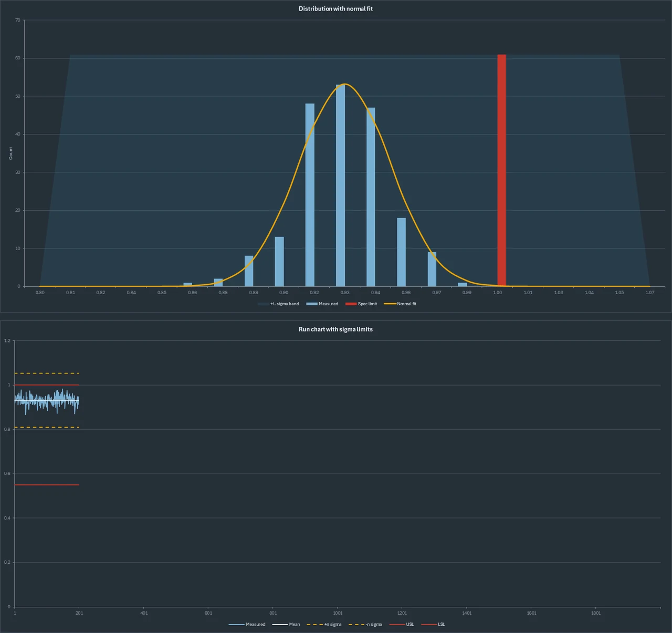Select the "Run chart with sigma limits" title

336,329
